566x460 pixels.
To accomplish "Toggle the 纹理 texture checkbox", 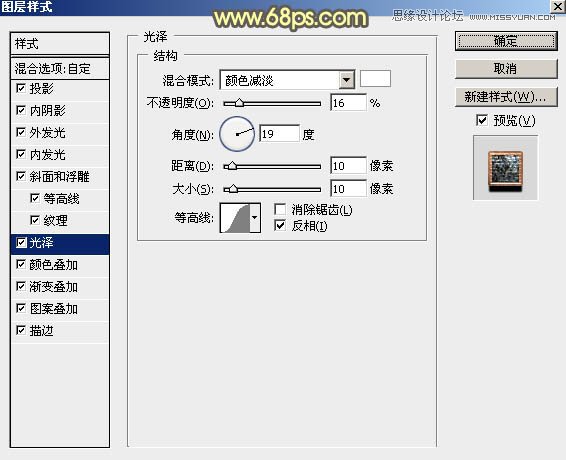I will [x=35, y=221].
